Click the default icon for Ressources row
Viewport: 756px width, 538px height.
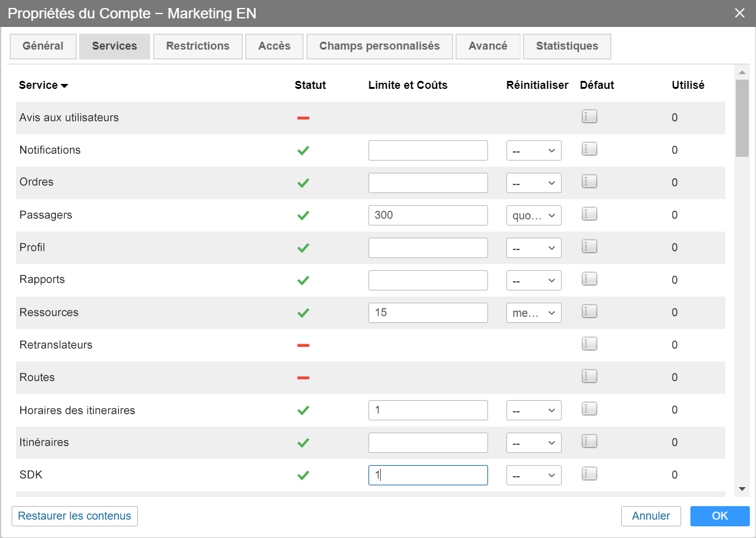click(x=589, y=311)
